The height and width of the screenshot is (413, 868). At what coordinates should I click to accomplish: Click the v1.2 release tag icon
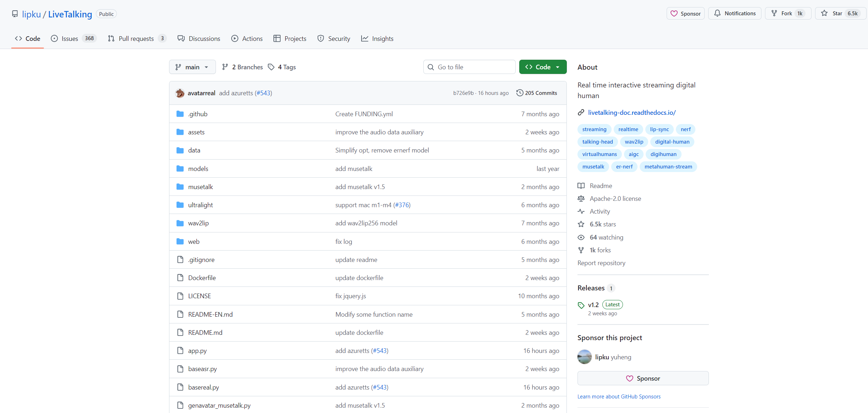point(581,305)
